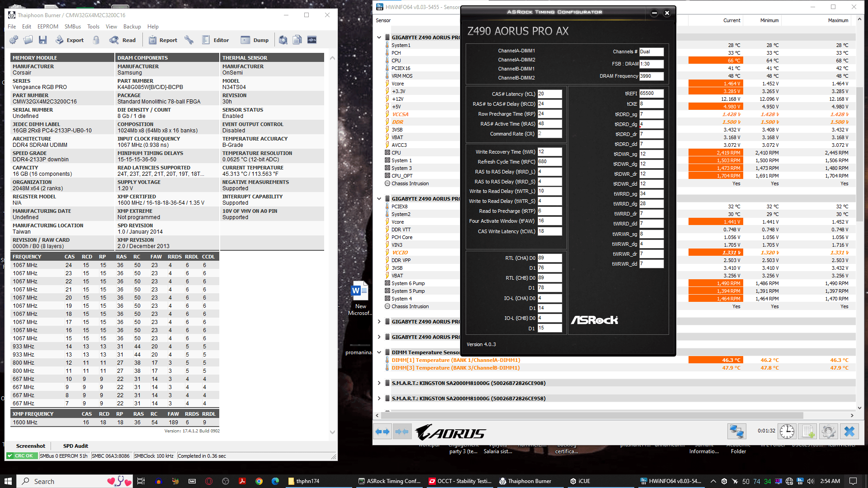Click the padlock icon in Thaiphoon toolbar

click(x=96, y=40)
